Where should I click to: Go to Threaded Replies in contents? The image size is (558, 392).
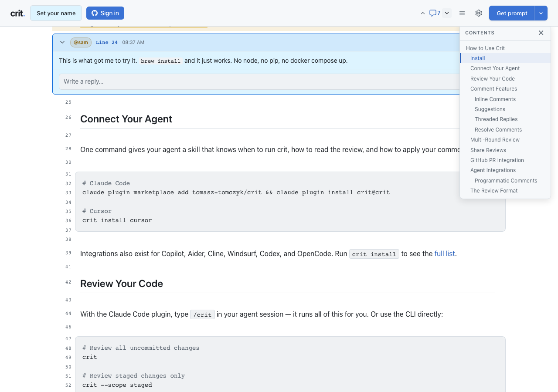tap(496, 119)
